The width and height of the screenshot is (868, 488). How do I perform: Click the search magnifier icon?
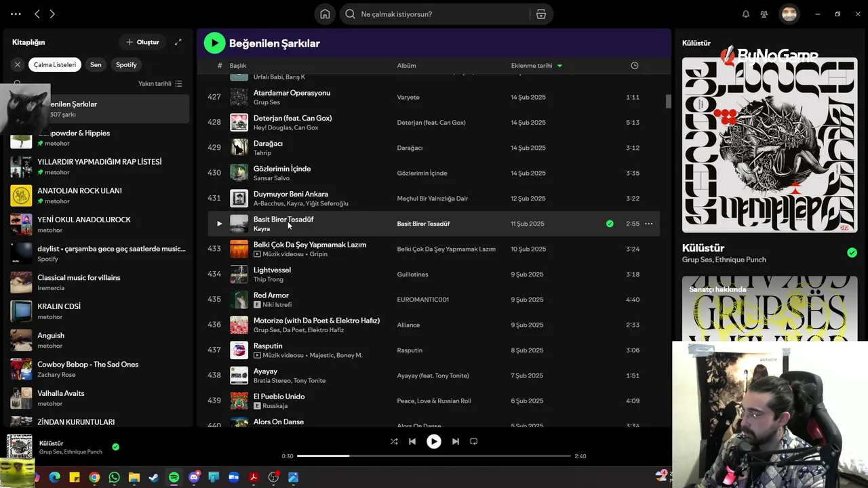coord(350,14)
